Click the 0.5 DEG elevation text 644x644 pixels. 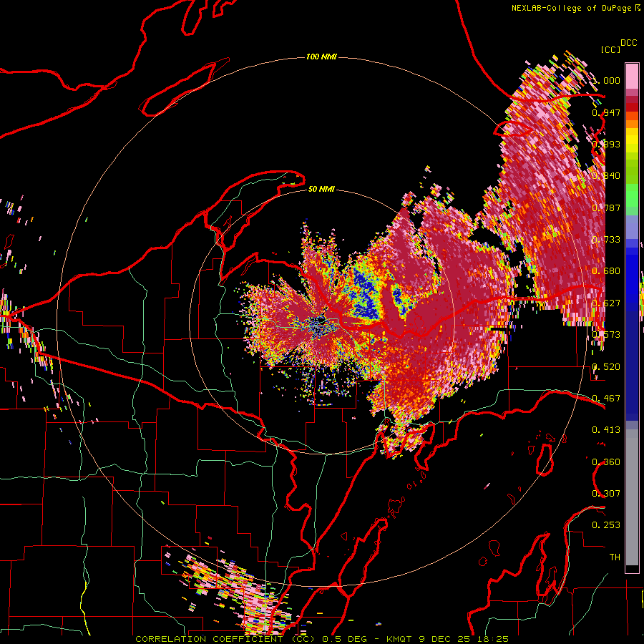pyautogui.click(x=343, y=639)
